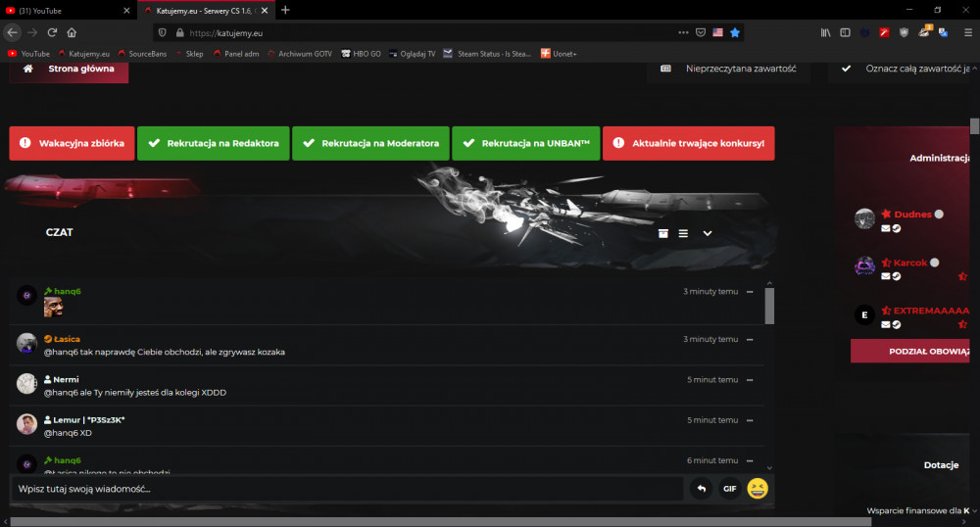This screenshot has width=980, height=527.
Task: Open a new tab with plus button
Action: click(285, 10)
